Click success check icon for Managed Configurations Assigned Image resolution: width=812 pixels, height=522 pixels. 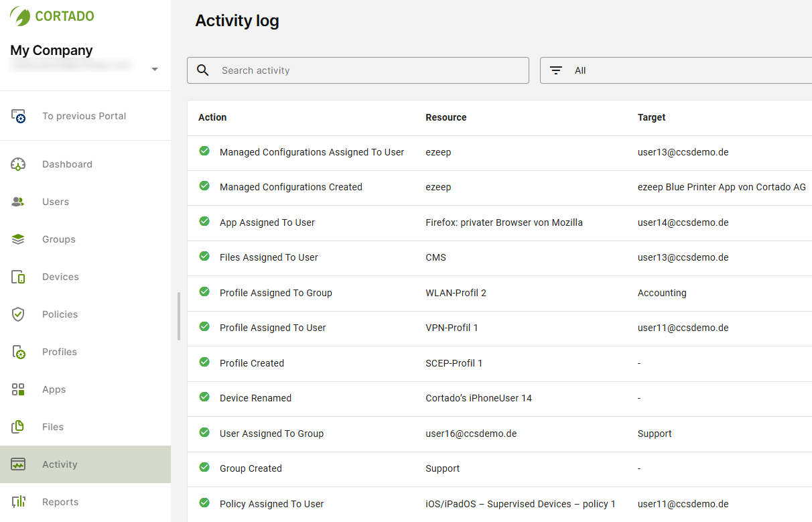(204, 151)
